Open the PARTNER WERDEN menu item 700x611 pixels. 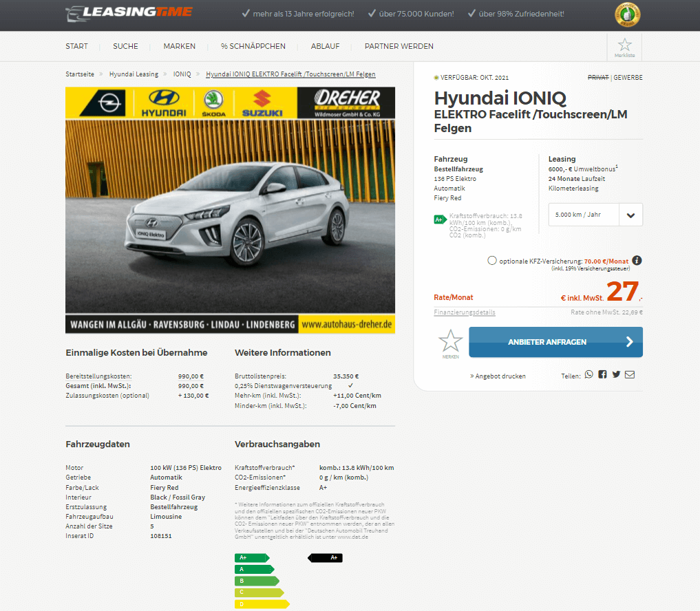click(x=399, y=46)
